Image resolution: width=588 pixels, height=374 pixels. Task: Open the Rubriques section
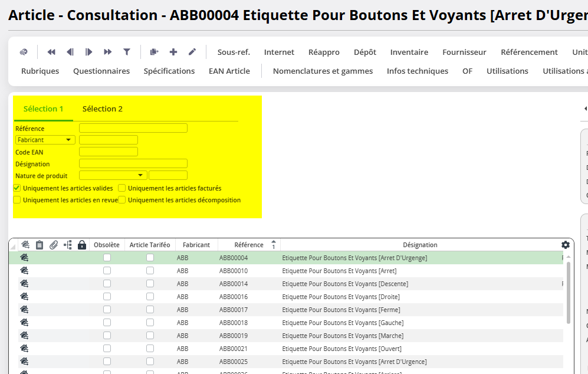40,71
